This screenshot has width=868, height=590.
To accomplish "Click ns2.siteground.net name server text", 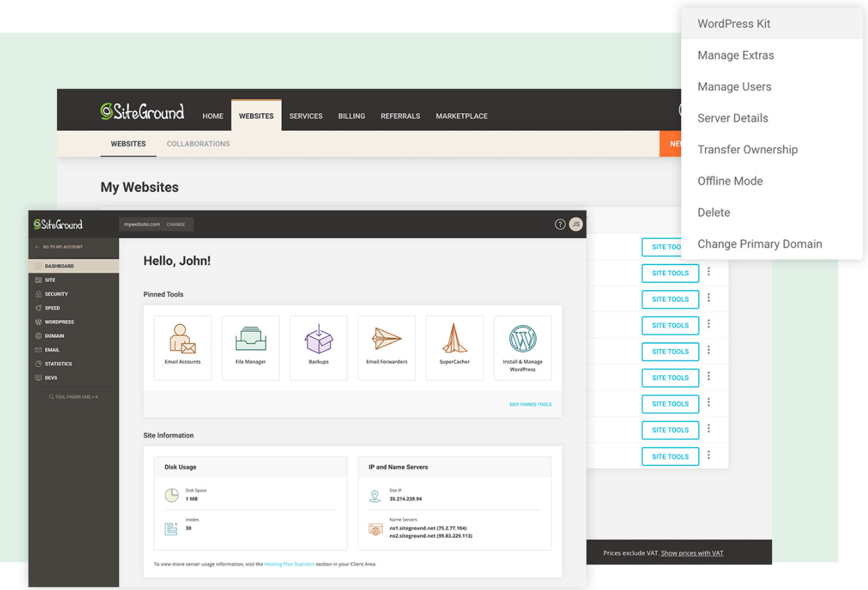I will click(x=431, y=536).
